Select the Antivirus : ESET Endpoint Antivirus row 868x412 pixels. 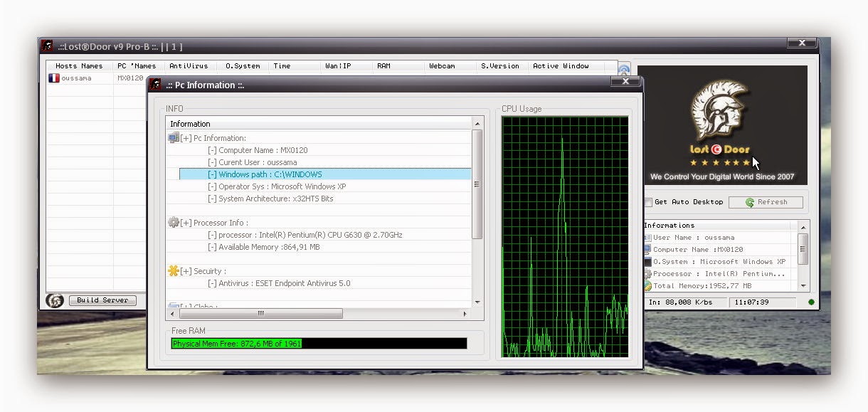[x=325, y=283]
